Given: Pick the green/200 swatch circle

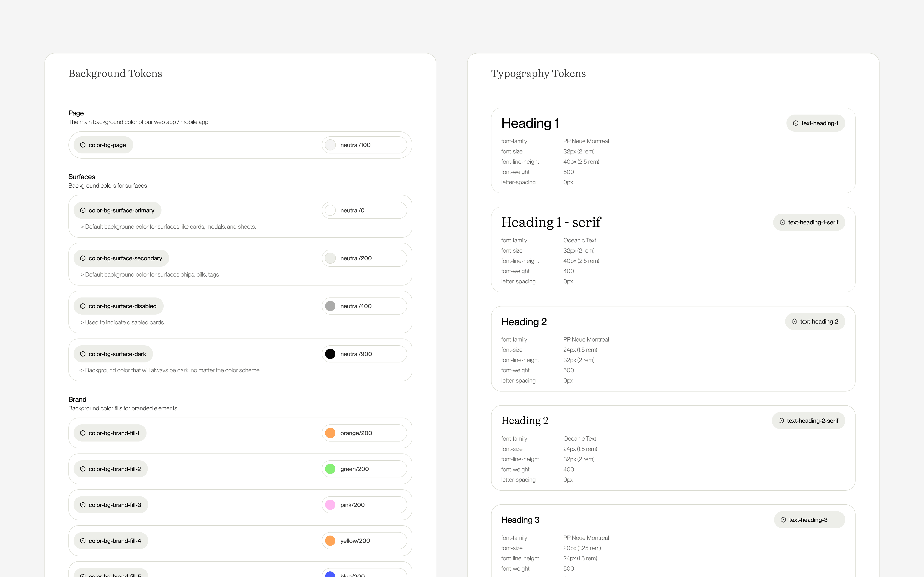Looking at the screenshot, I should pyautogui.click(x=330, y=469).
